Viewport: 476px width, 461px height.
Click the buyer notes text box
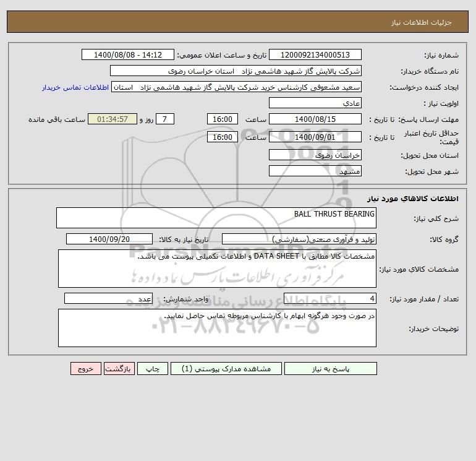(217, 328)
